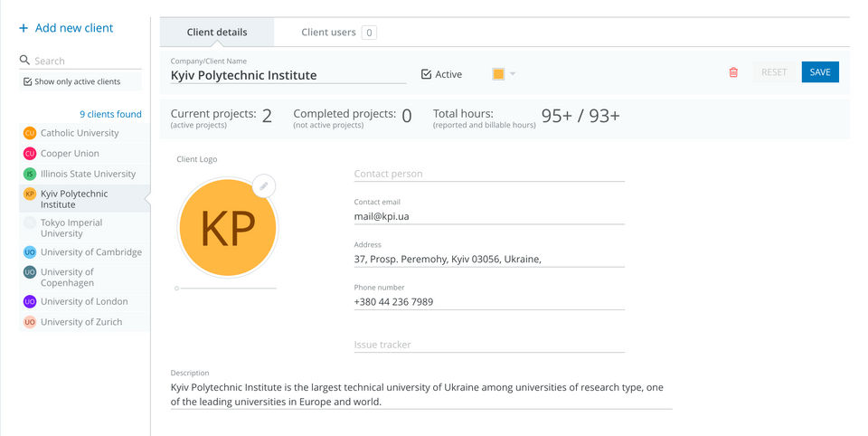Switch to the Client details tab
This screenshot has width=868, height=436.
217,33
